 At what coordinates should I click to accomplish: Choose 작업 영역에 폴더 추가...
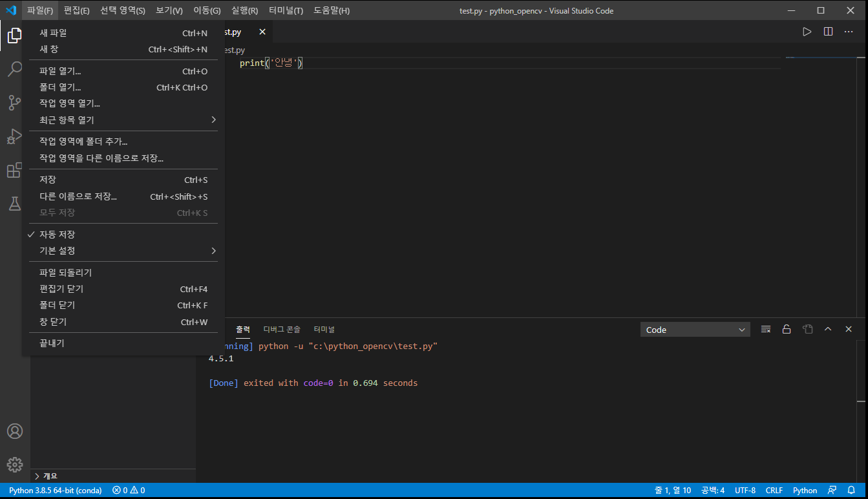click(x=123, y=142)
